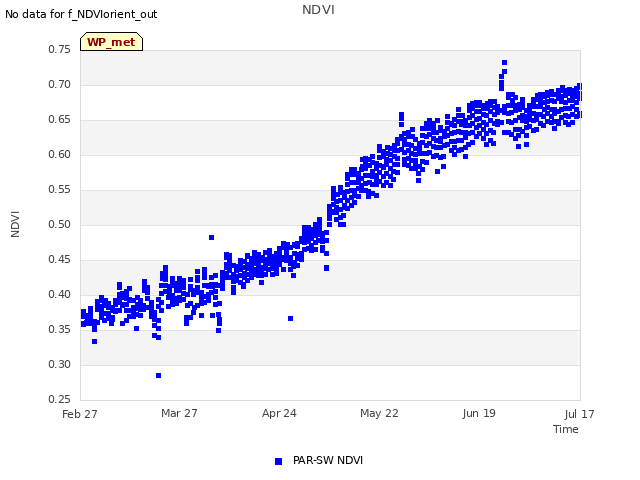Click the blue PAR-SW NDVI legend marker

(278, 461)
